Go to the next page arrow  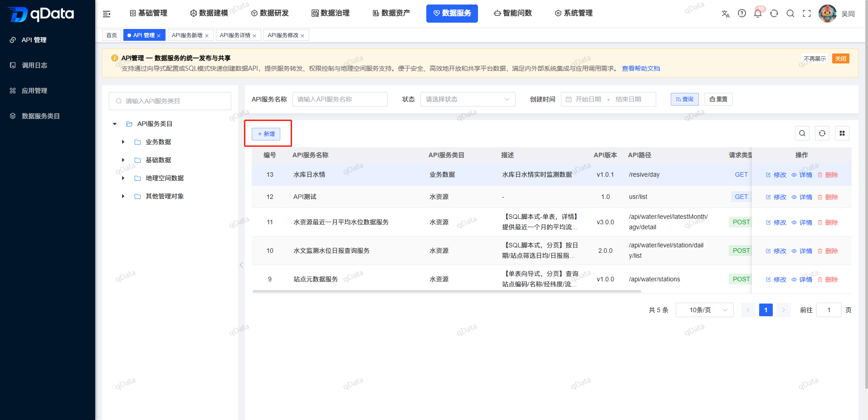pos(784,310)
